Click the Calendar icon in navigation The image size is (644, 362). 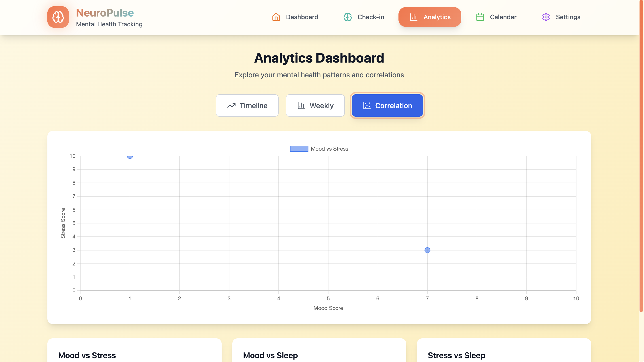[x=480, y=17]
